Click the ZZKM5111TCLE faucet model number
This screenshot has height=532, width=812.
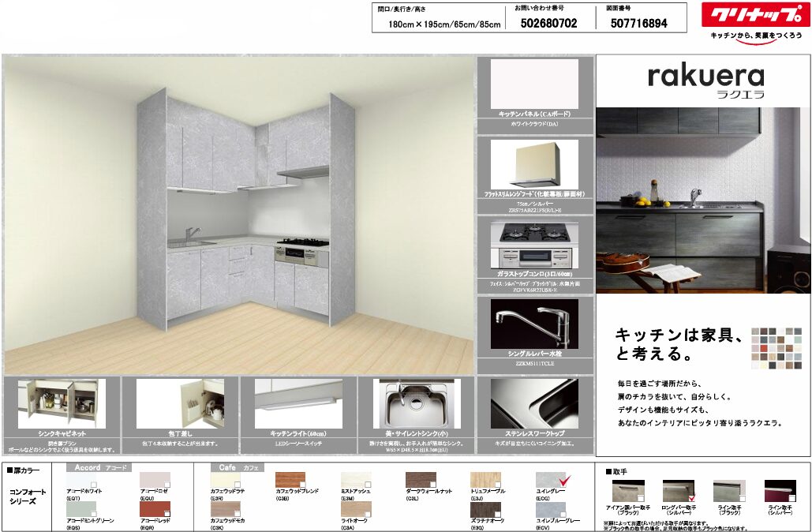click(x=534, y=364)
